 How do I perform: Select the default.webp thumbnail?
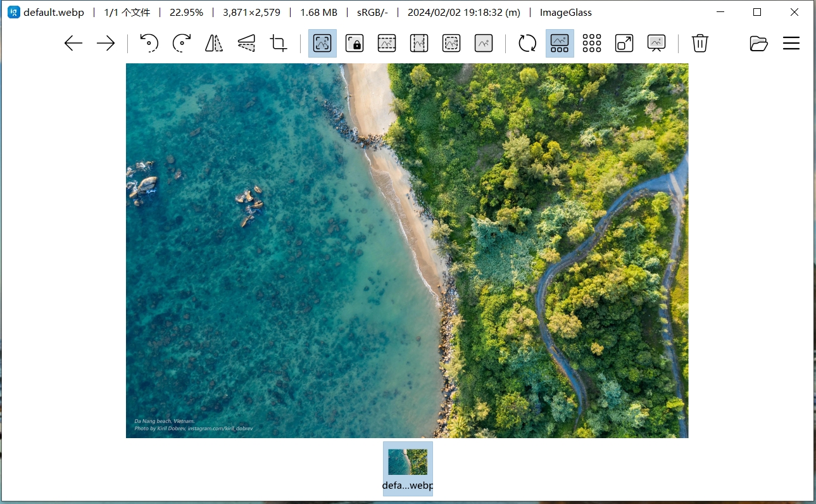[x=408, y=469]
